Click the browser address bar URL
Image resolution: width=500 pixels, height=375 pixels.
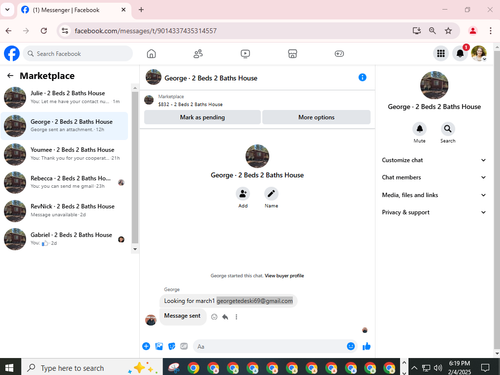coord(145,31)
